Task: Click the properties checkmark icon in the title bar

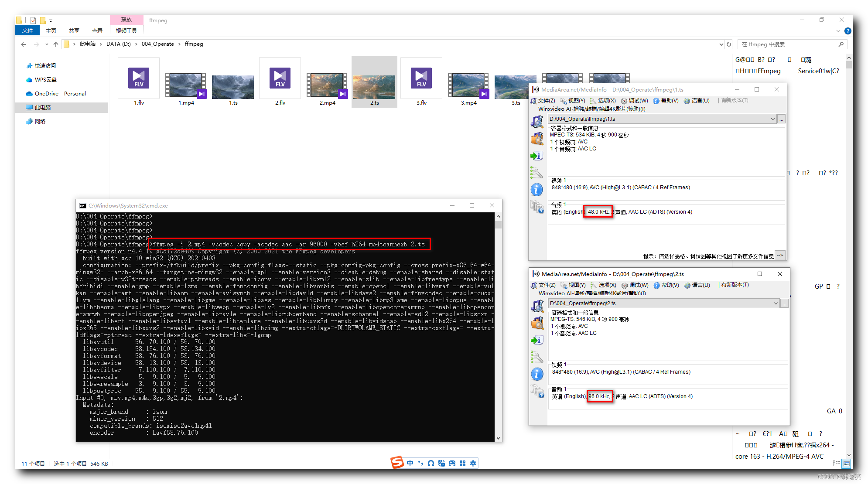Action: pos(33,20)
